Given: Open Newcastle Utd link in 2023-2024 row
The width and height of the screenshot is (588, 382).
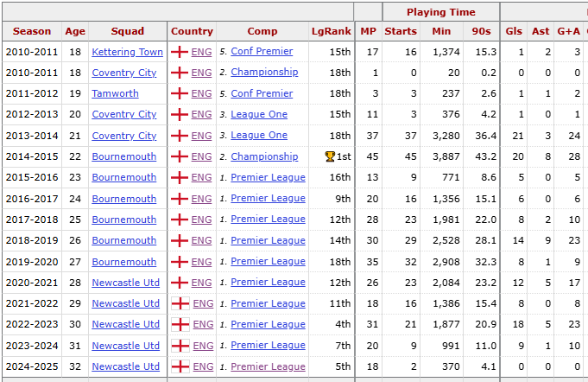Looking at the screenshot, I should click(x=125, y=346).
